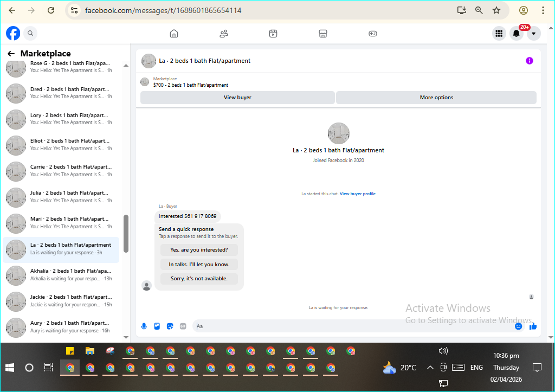Click the View buyer button
Image resolution: width=555 pixels, height=392 pixels.
(237, 98)
